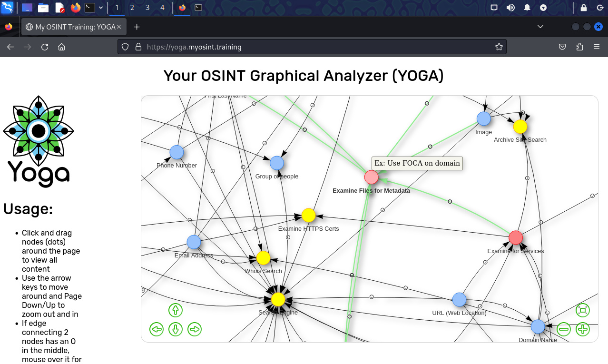Image resolution: width=608 pixels, height=364 pixels.
Task: Open the Firefox hamburger application menu
Action: 597,47
